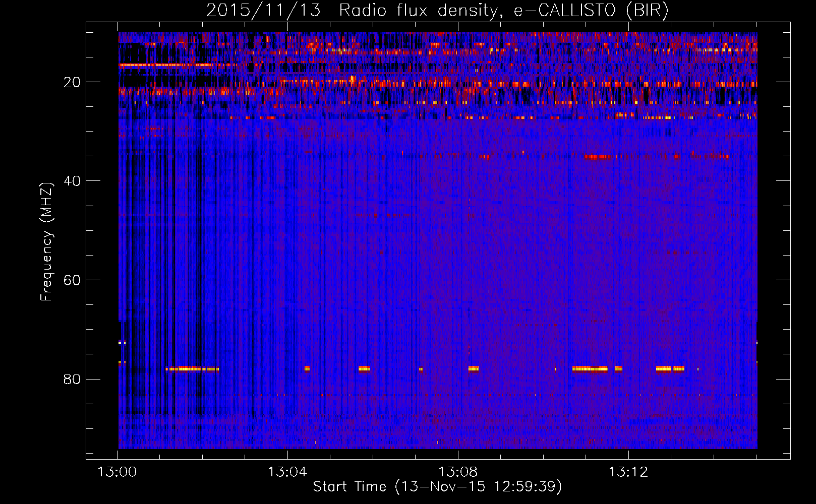
Task: Click the 80 MHz frequency tick label
Action: click(x=72, y=379)
